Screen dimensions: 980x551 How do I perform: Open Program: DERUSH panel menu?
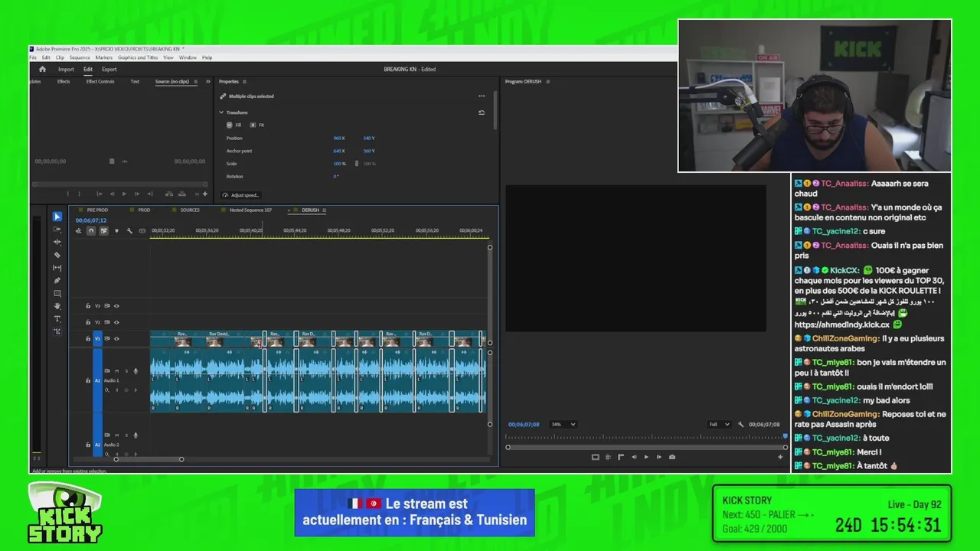coord(547,82)
